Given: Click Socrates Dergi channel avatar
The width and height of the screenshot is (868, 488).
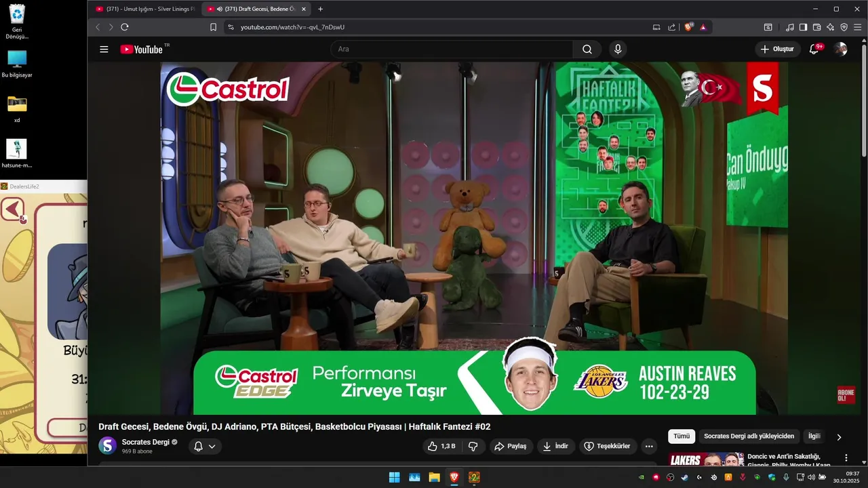Looking at the screenshot, I should click(x=108, y=445).
